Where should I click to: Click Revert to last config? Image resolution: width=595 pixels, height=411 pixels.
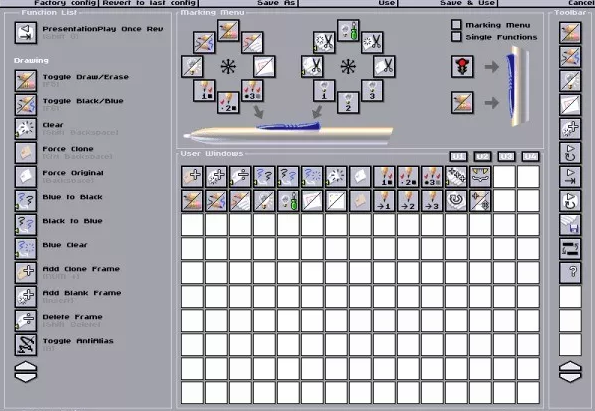coord(149,3)
